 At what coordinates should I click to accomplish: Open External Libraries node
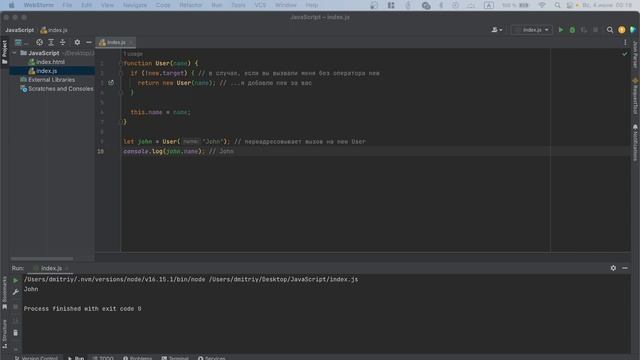(47, 80)
